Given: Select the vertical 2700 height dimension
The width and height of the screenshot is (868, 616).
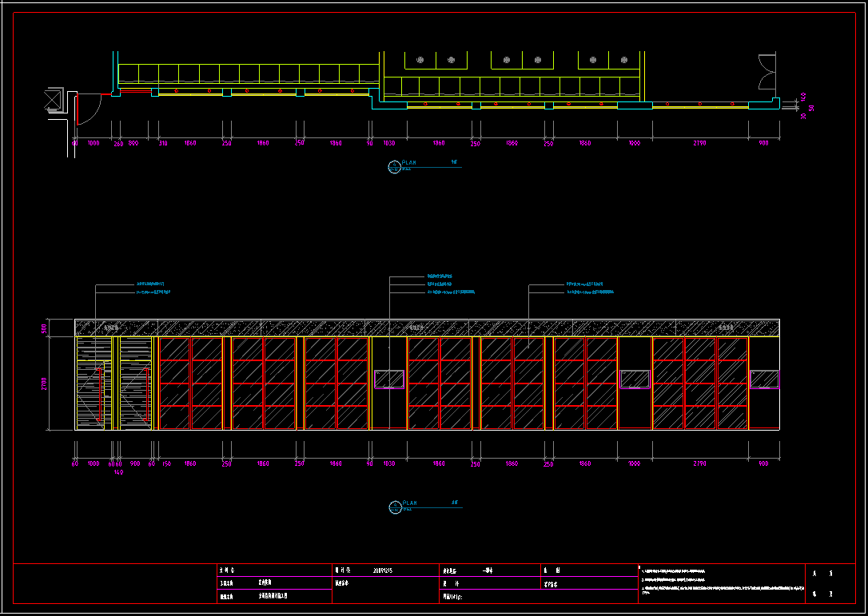Looking at the screenshot, I should pos(45,384).
